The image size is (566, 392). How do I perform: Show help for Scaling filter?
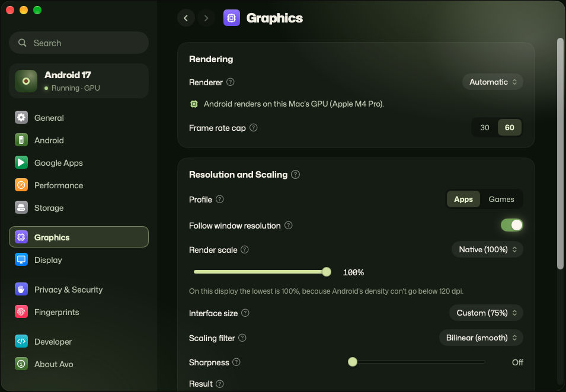242,338
